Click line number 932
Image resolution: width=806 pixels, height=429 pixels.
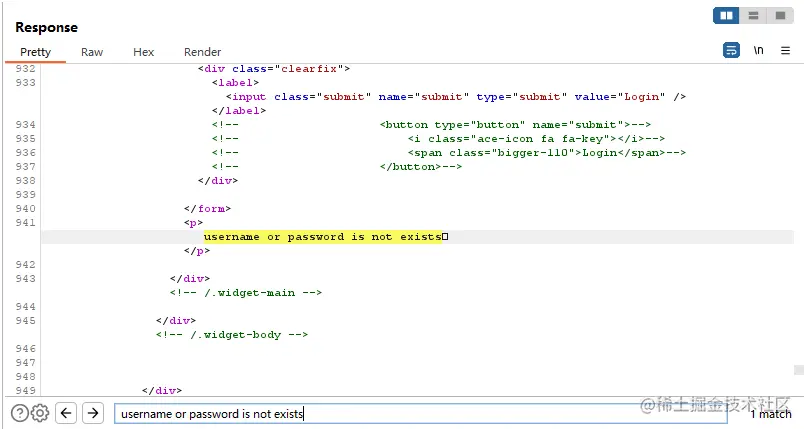coord(25,69)
